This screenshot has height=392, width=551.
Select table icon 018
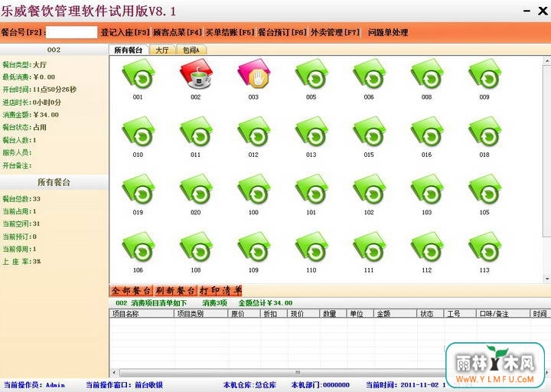click(484, 132)
